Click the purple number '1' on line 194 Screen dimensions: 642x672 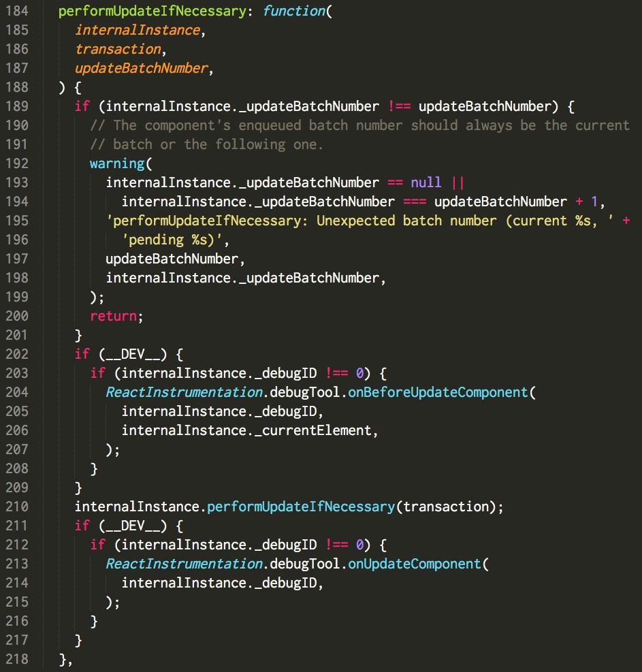[x=594, y=202]
